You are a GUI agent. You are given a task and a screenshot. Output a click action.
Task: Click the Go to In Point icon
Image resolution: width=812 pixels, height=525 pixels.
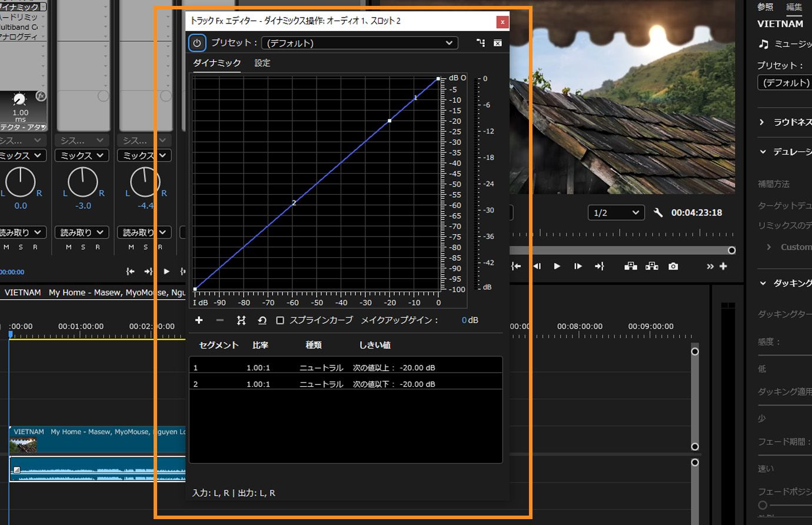point(516,266)
